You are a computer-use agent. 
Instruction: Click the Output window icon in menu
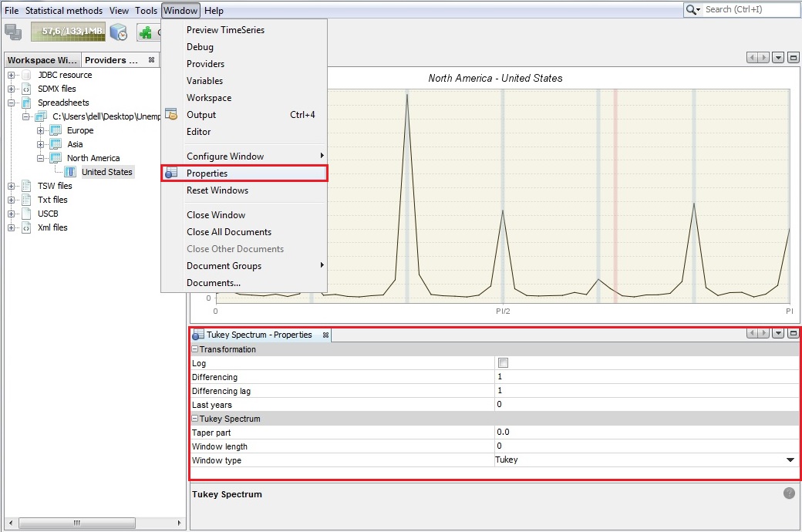coord(171,114)
